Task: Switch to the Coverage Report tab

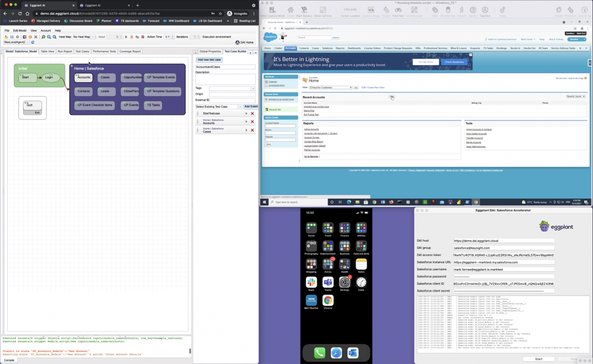Action: pos(130,52)
